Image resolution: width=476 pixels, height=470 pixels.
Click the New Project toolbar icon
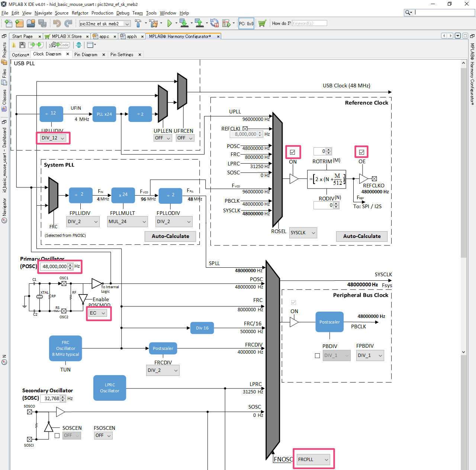click(19, 23)
